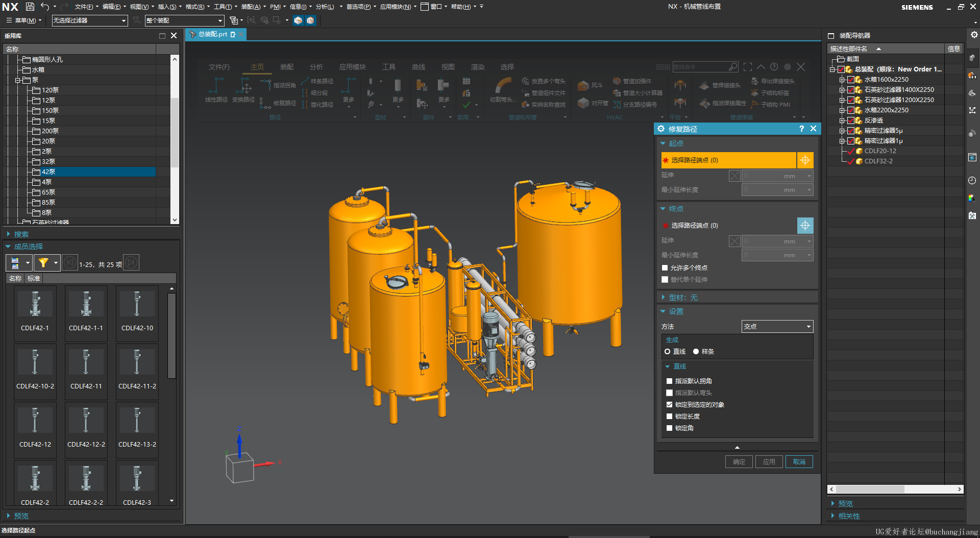This screenshot has width=980, height=538.
Task: Click the Undo arrow icon
Action: [45, 7]
